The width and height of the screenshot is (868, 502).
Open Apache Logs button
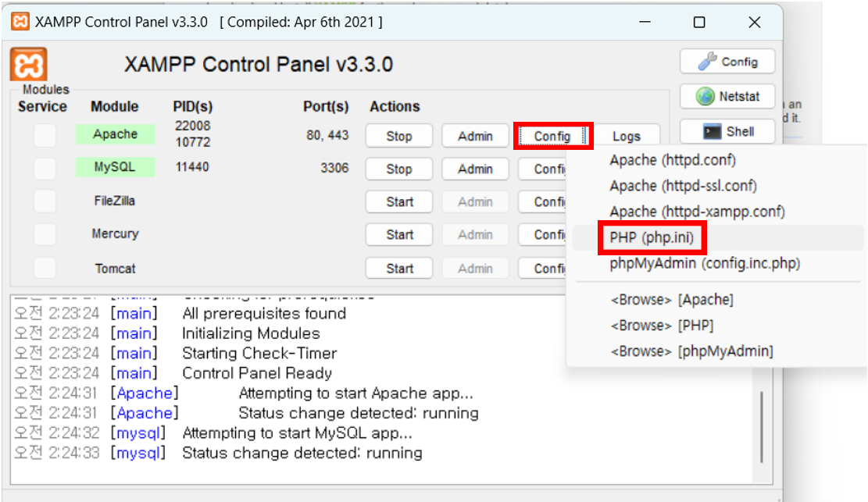point(626,135)
